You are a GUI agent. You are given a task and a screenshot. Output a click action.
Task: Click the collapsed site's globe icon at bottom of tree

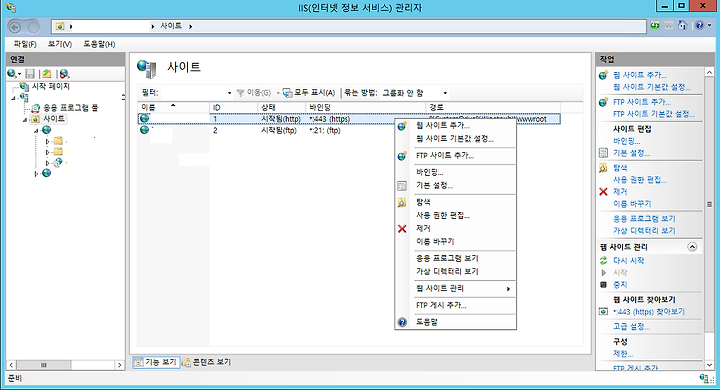point(46,173)
